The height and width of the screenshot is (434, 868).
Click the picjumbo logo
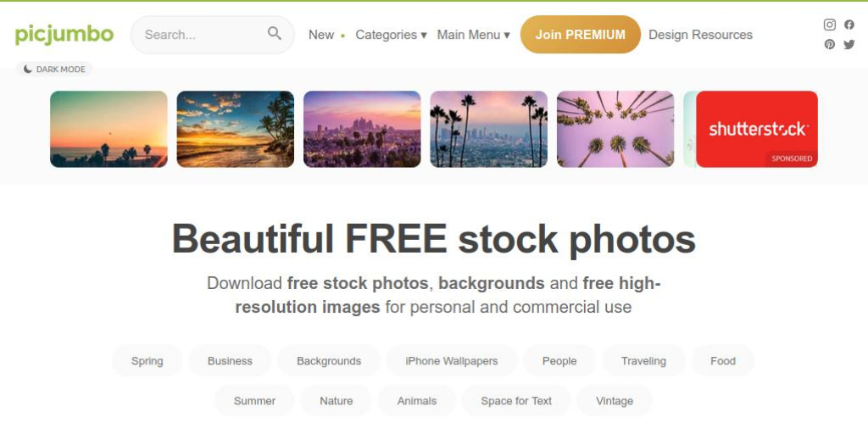[64, 34]
